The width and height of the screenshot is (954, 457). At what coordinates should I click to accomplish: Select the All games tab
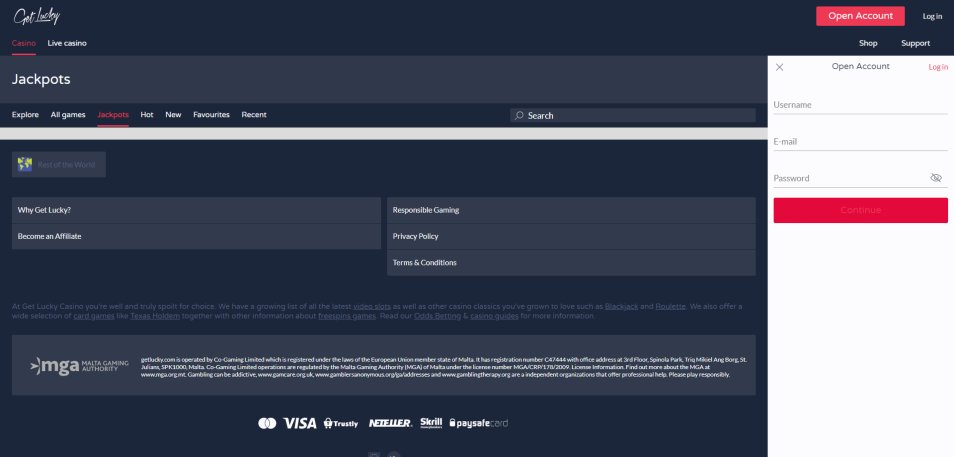click(x=68, y=114)
